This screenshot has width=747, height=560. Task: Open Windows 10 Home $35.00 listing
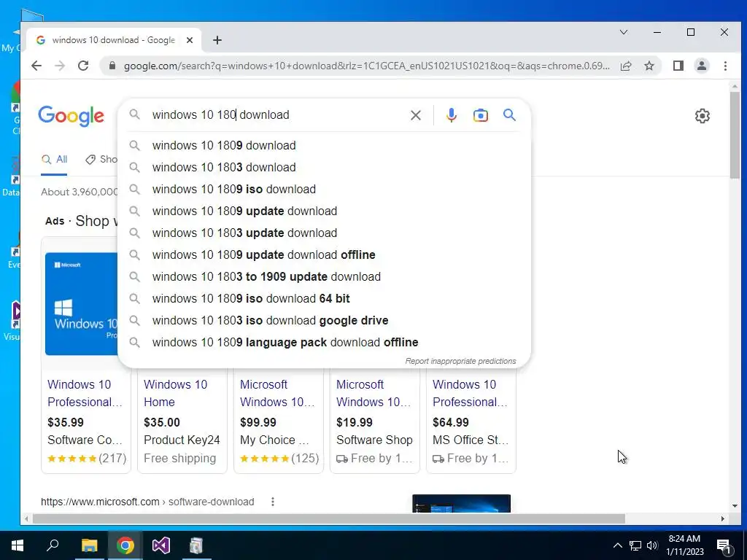coord(175,393)
